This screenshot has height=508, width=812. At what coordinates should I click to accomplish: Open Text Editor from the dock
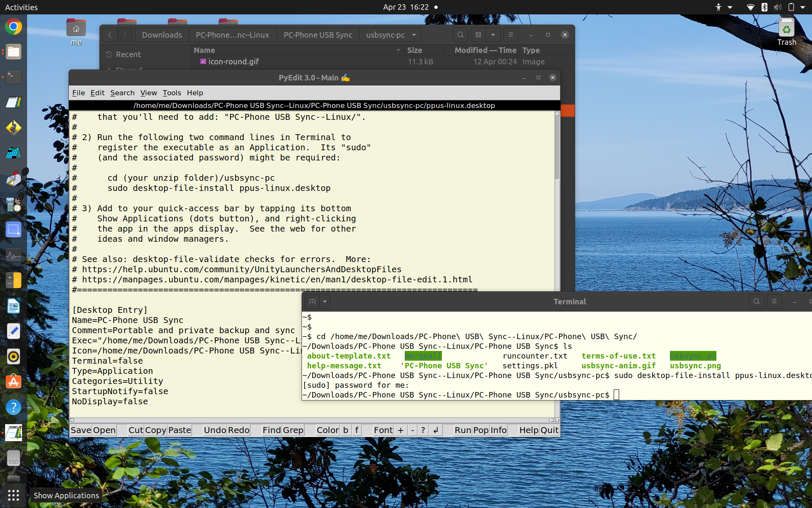(14, 331)
